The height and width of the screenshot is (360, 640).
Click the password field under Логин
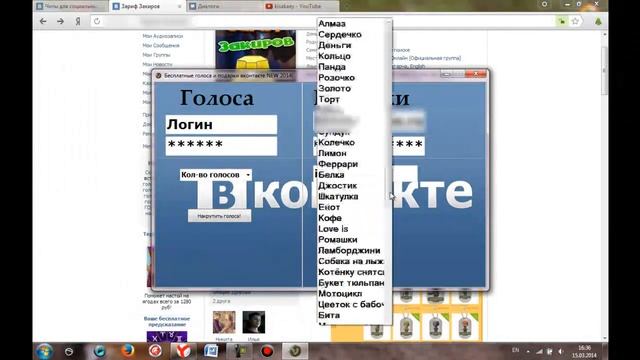tap(221, 146)
